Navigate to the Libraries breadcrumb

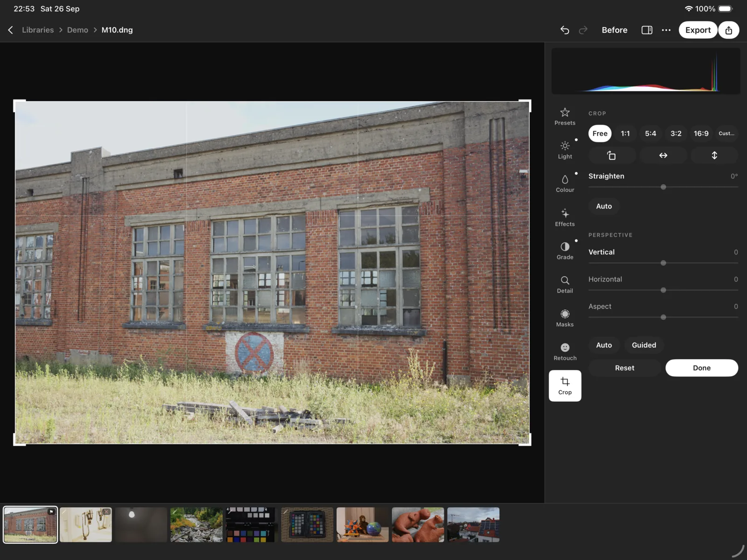[x=38, y=30]
